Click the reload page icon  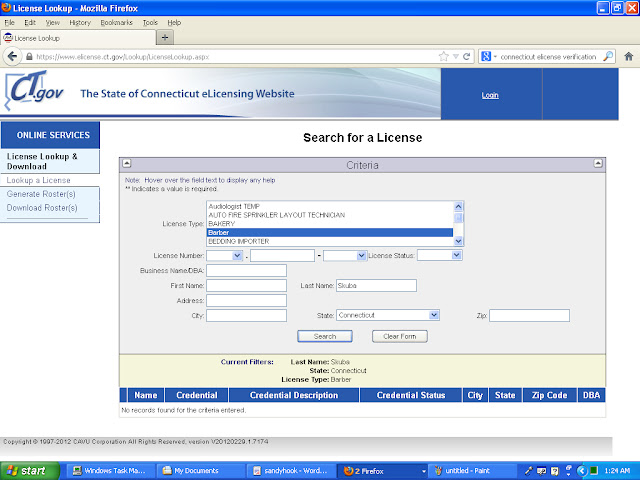467,57
